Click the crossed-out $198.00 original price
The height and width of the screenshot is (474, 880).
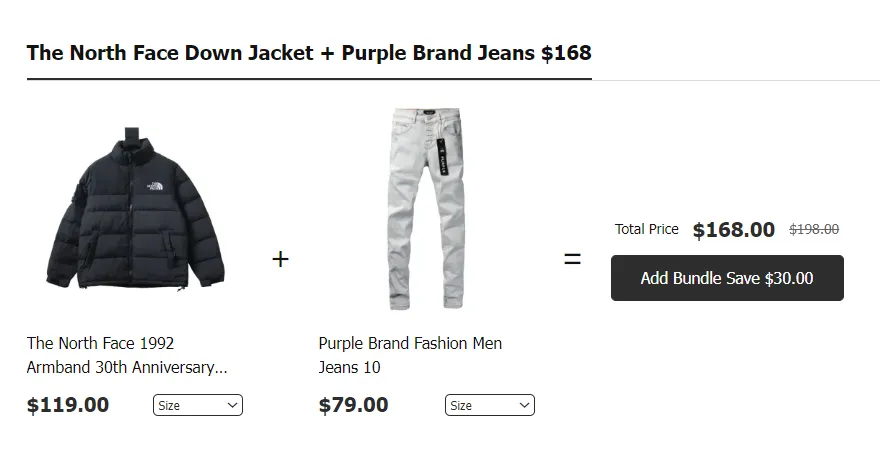814,229
